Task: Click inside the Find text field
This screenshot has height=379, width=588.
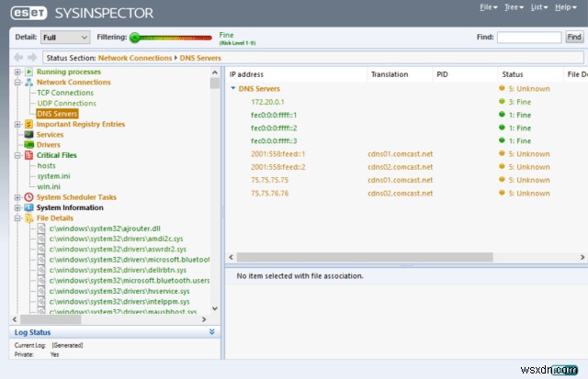Action: (527, 38)
